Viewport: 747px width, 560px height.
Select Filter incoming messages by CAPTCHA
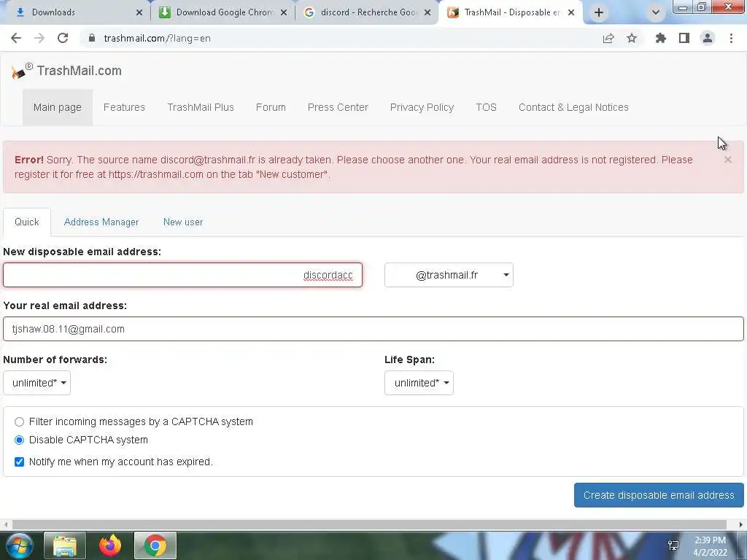(x=19, y=422)
